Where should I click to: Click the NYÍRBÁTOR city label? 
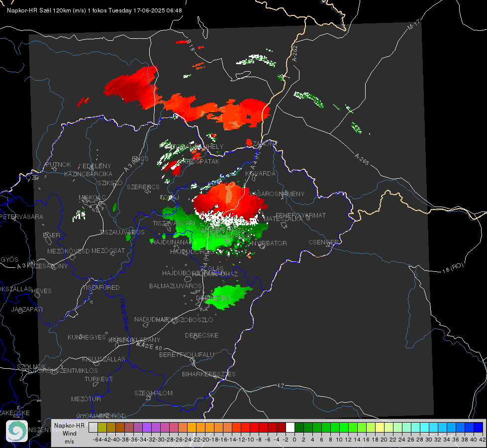[x=269, y=243]
